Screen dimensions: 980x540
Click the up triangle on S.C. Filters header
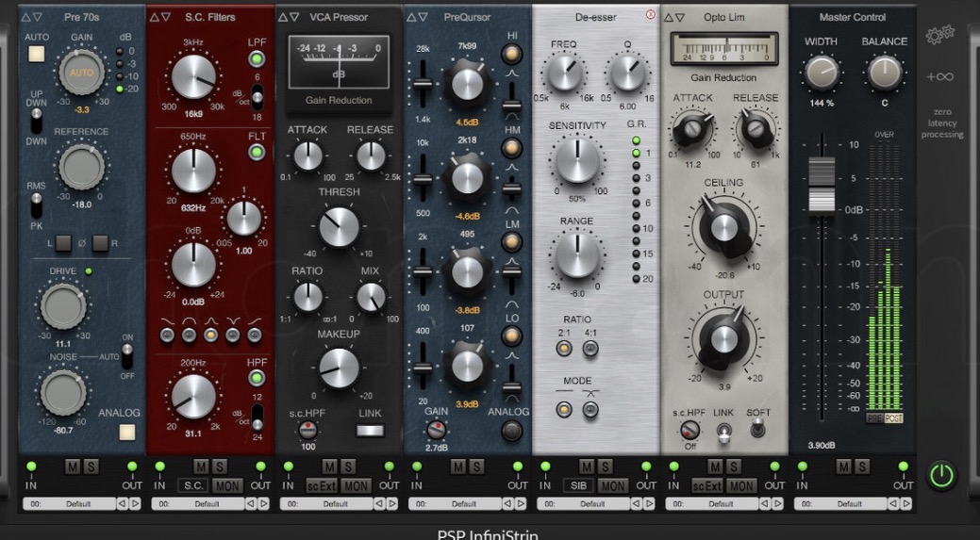[x=155, y=17]
